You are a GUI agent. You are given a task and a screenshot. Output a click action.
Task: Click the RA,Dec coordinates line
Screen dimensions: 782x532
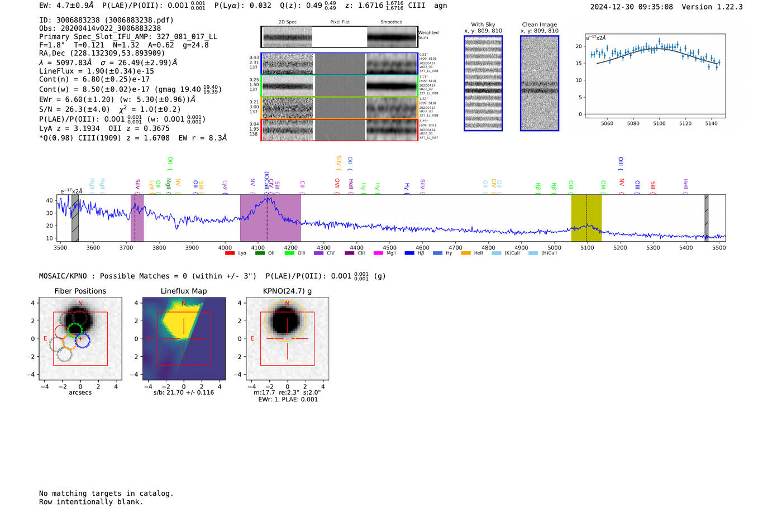coord(102,53)
